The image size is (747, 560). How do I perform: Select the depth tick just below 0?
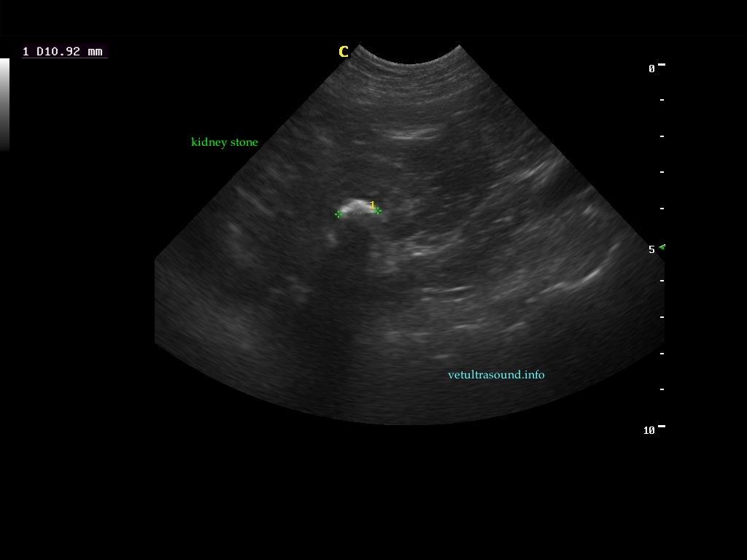tap(662, 100)
